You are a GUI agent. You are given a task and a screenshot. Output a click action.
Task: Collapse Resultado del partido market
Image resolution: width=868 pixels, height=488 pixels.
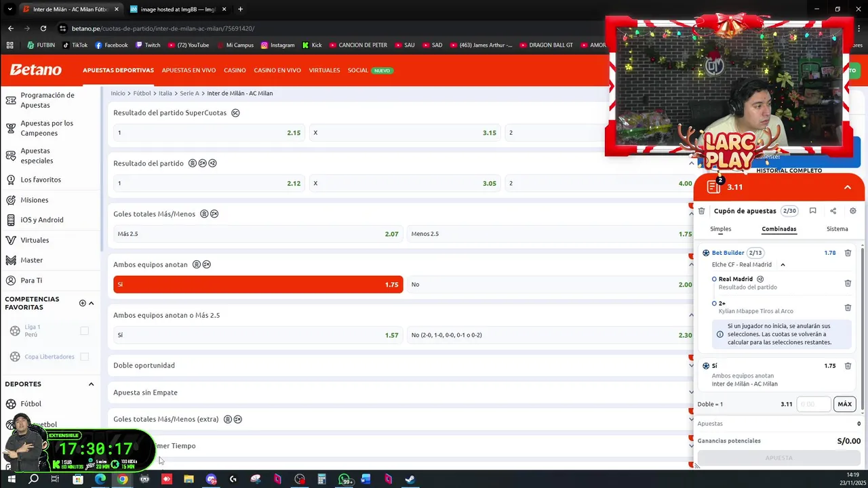point(691,163)
